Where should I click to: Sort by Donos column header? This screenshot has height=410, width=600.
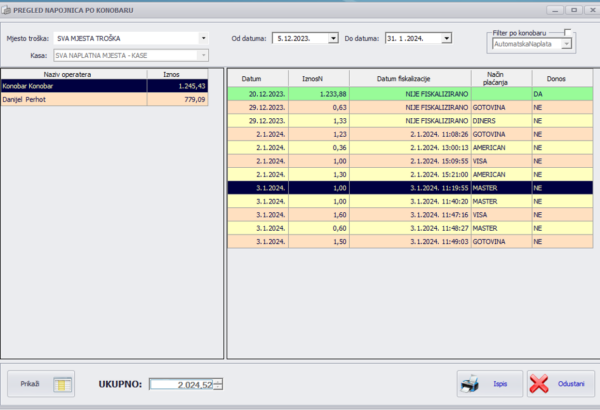coord(562,78)
